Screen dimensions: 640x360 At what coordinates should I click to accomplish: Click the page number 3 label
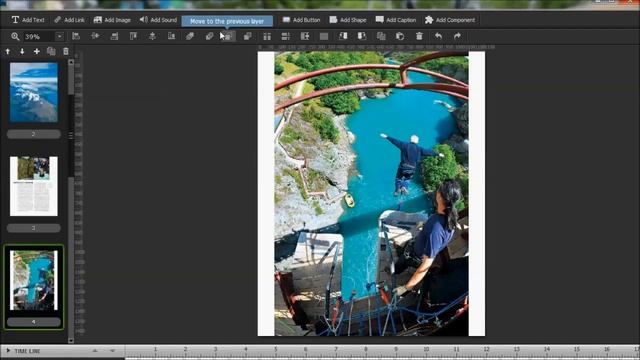click(34, 228)
